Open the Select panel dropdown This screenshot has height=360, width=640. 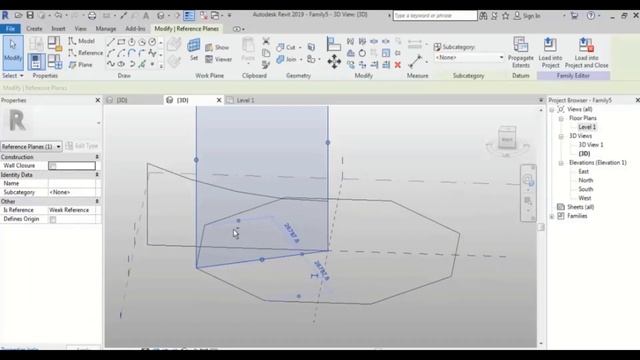click(x=13, y=76)
